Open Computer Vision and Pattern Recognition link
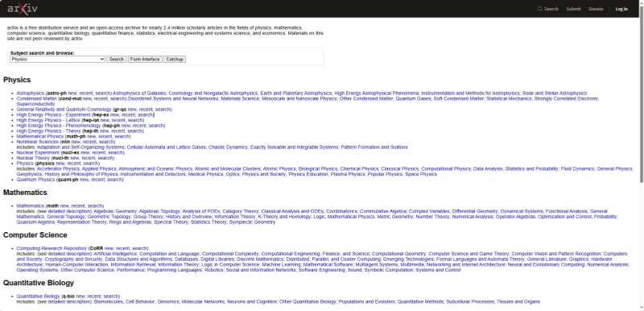The height and width of the screenshot is (311, 644). tap(556, 254)
